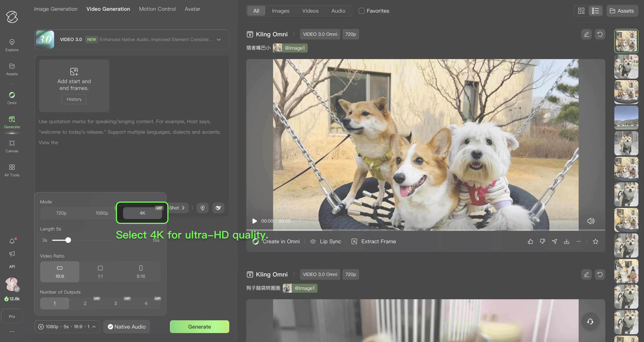Favorite the dogs video with the star
644x342 pixels.
click(x=596, y=241)
